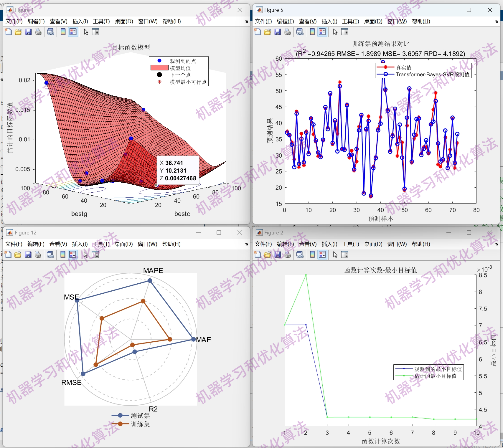Toggle Insert Legend in Figure 1
503x448 pixels.
pyautogui.click(x=73, y=32)
